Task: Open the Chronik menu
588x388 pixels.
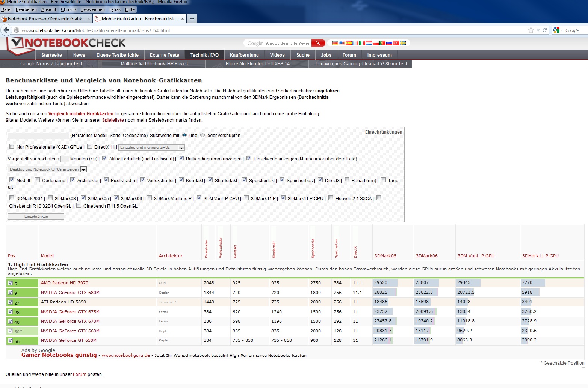Action: click(69, 9)
